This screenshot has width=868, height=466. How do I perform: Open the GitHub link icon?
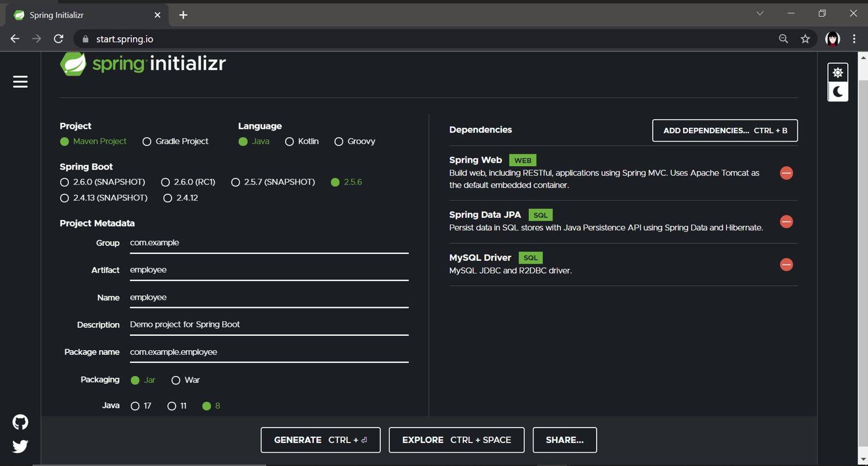pos(20,422)
